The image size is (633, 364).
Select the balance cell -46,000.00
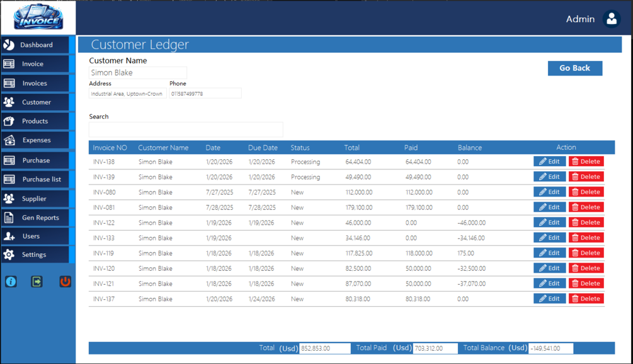tap(471, 223)
